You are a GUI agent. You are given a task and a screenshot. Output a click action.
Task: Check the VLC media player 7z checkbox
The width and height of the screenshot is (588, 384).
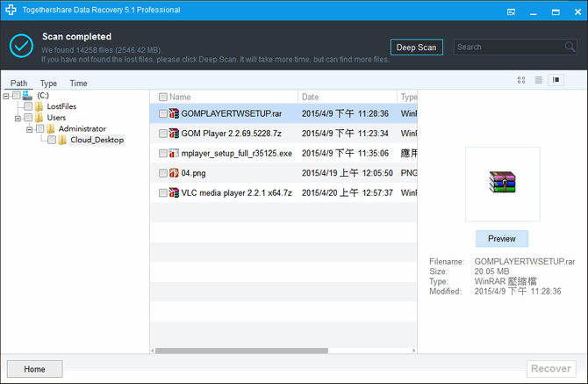[x=162, y=193]
